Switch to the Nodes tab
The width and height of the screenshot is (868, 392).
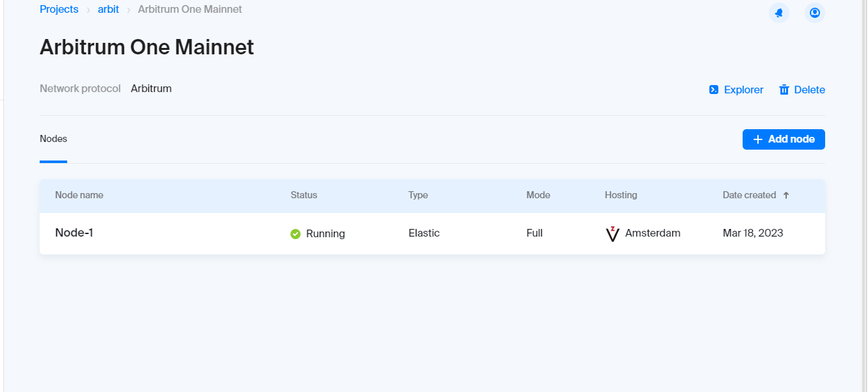53,139
